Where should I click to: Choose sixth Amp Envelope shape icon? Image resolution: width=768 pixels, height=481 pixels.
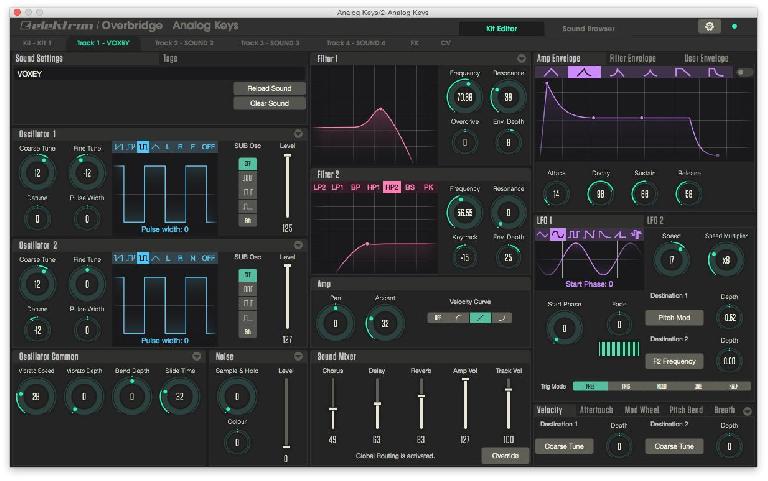click(716, 72)
